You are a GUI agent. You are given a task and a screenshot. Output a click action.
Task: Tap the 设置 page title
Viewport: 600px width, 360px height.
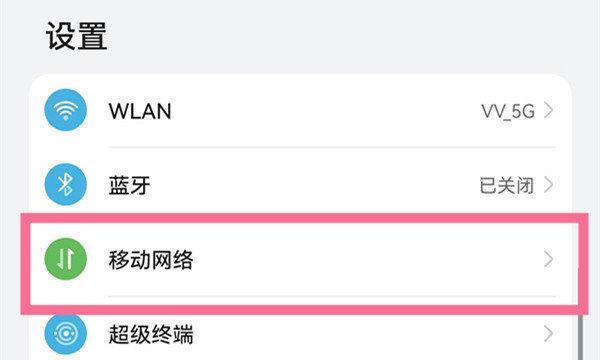(76, 36)
